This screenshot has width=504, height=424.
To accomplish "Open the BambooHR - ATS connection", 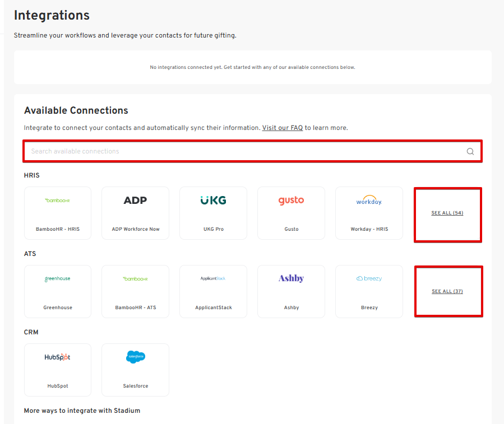I will click(x=135, y=292).
